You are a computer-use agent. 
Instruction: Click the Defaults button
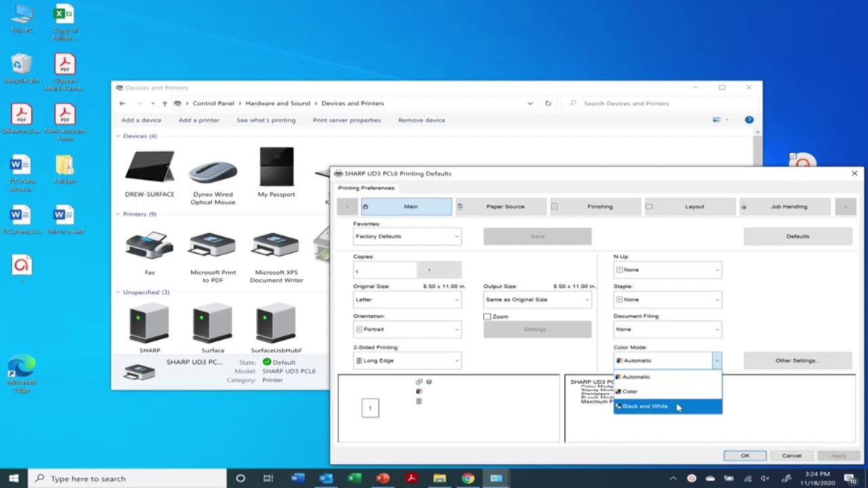pos(797,237)
